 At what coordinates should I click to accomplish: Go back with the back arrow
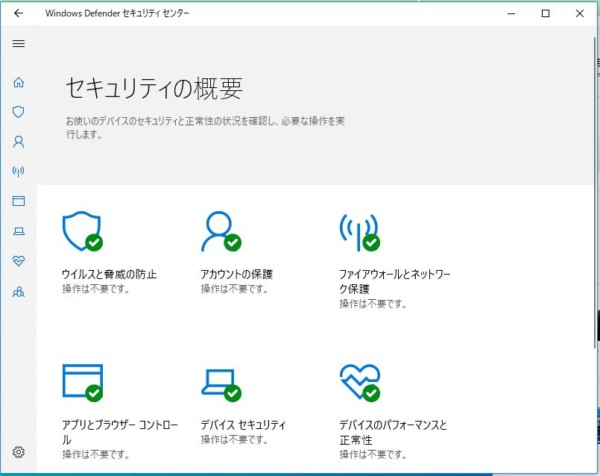click(x=18, y=13)
